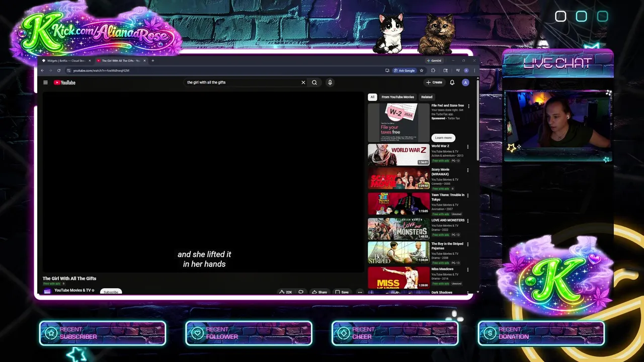Reload the page with the refresh icon
This screenshot has height=362, width=644.
[x=59, y=70]
